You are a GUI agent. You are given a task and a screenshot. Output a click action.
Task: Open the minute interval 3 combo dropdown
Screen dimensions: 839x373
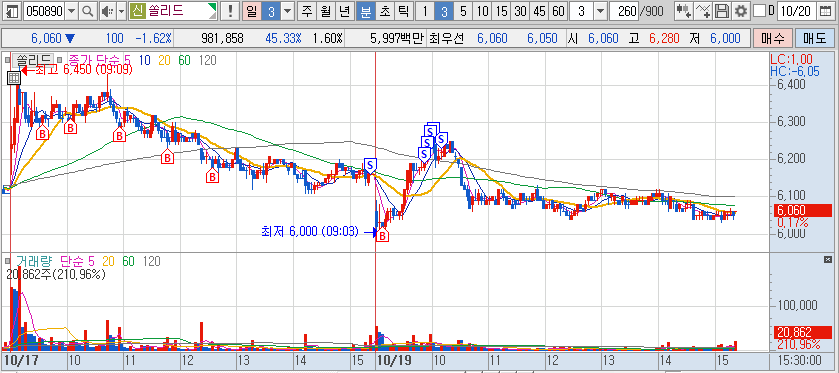600,11
